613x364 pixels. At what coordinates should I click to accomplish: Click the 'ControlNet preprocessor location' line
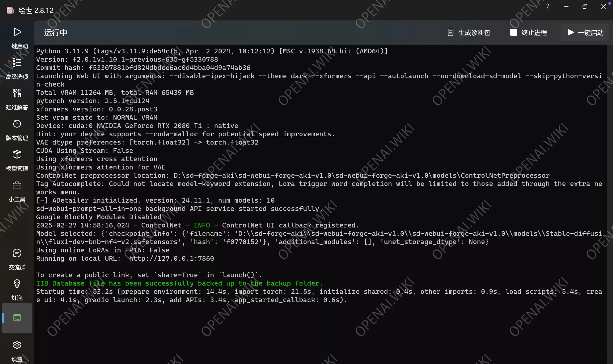click(293, 175)
